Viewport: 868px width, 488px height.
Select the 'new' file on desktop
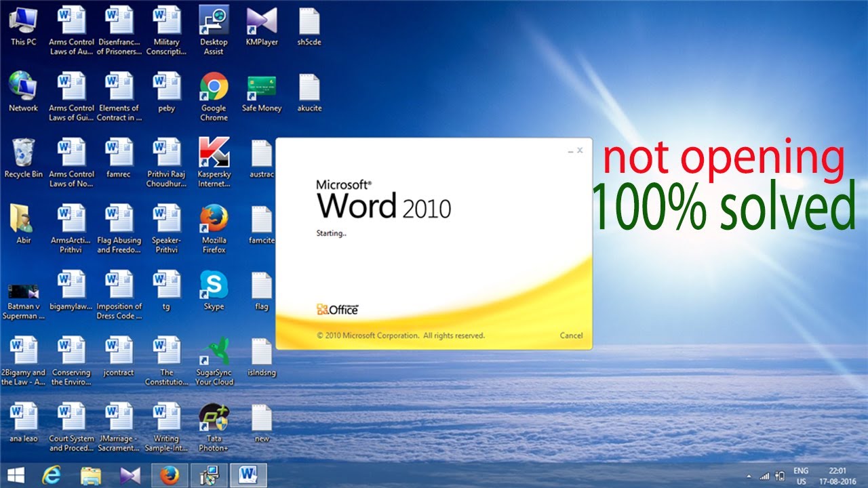coord(262,423)
